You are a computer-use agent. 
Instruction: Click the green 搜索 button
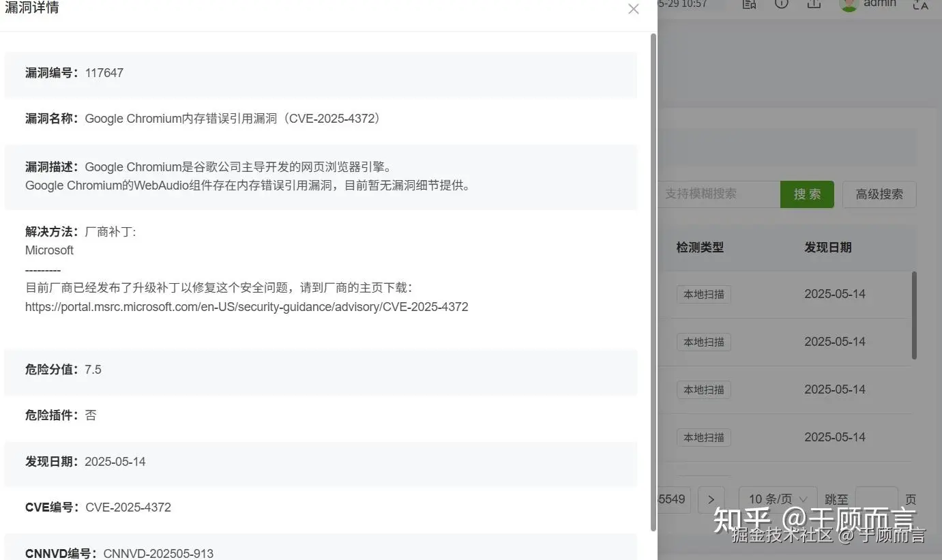click(x=807, y=194)
